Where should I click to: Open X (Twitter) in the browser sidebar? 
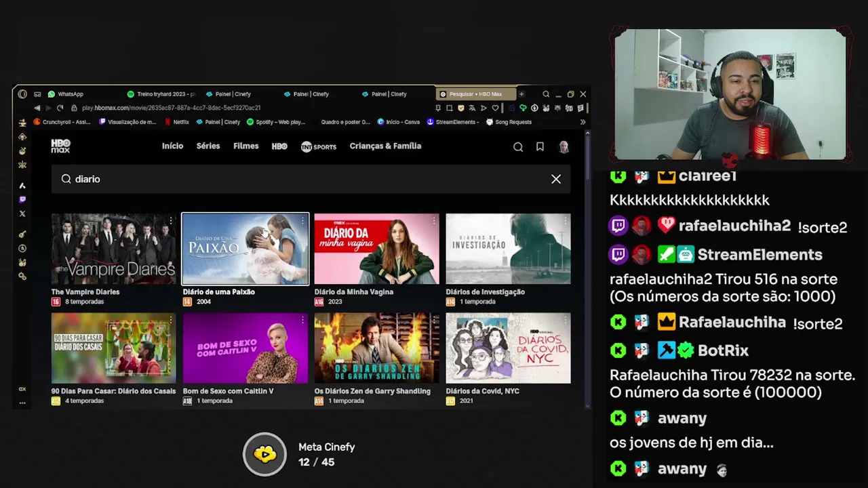22,213
